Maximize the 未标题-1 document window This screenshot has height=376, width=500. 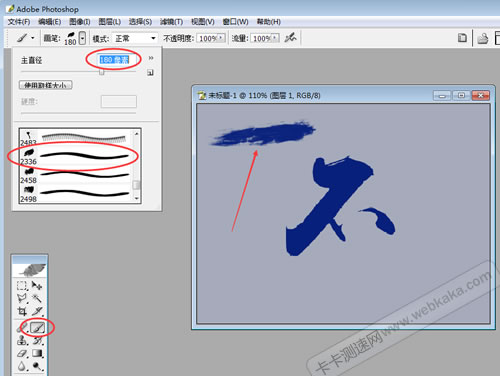pyautogui.click(x=461, y=96)
